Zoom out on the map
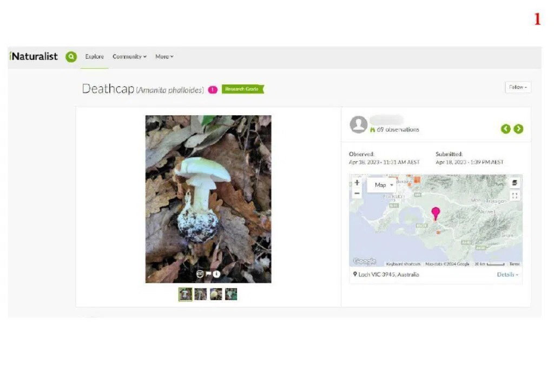 357,194
